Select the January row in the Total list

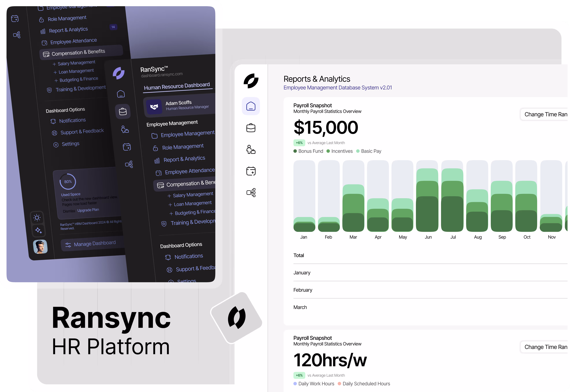[430, 273]
